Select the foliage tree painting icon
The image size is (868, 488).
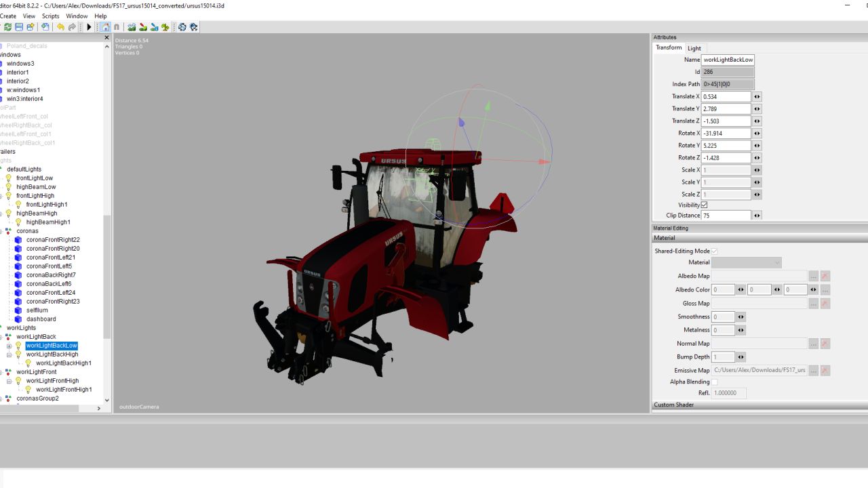(165, 27)
